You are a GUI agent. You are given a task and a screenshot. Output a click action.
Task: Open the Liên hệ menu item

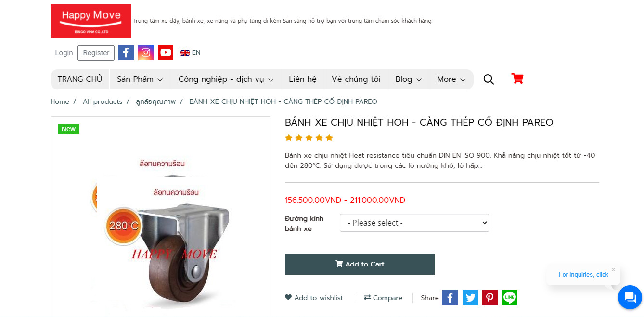click(303, 79)
